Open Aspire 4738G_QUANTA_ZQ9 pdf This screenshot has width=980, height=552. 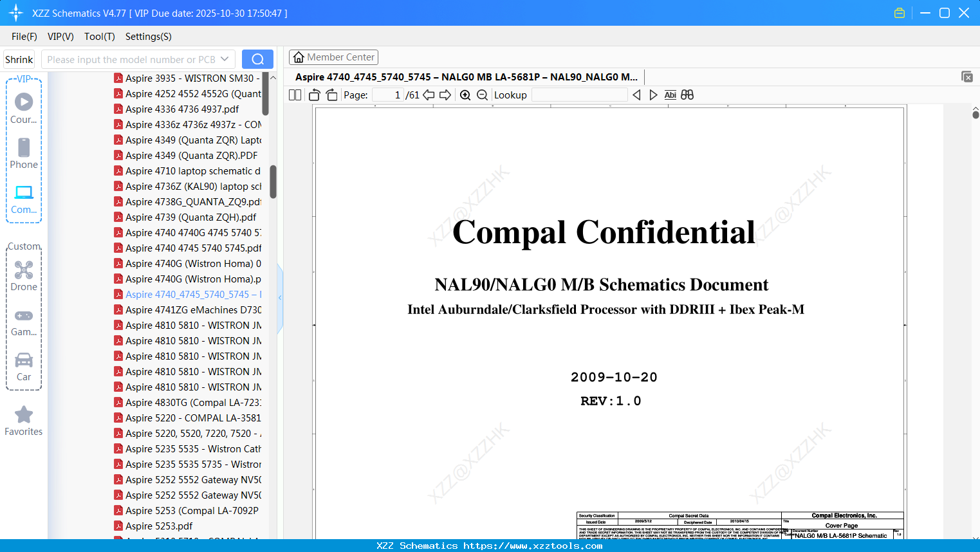187,202
